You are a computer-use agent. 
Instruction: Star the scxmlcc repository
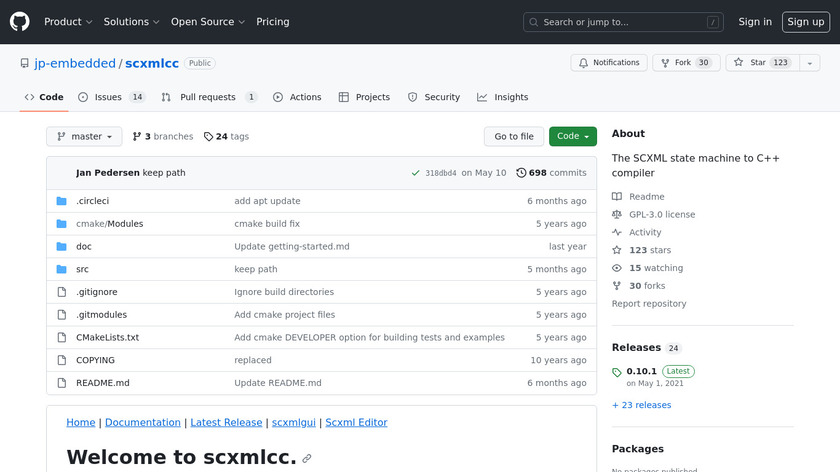tap(758, 63)
